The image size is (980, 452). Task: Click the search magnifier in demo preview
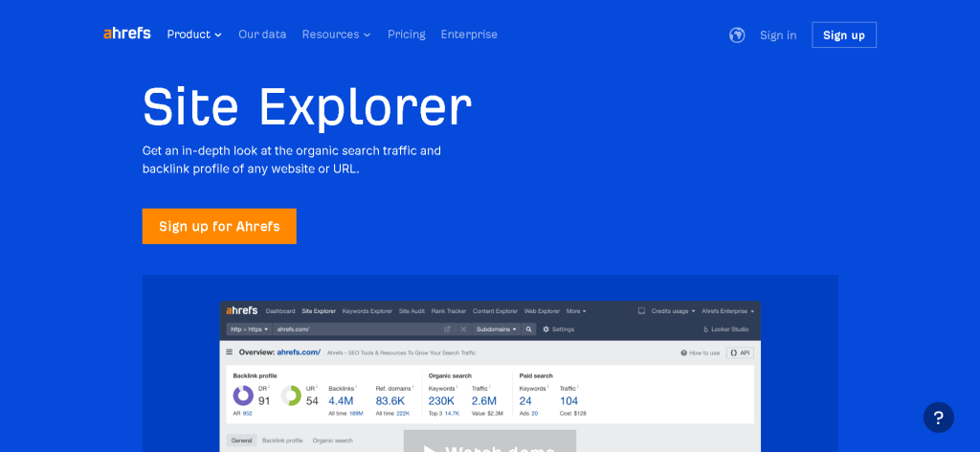[528, 328]
